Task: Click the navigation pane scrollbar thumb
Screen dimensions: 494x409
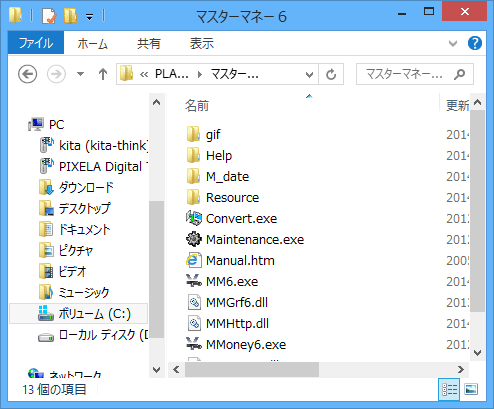Action: [x=156, y=269]
